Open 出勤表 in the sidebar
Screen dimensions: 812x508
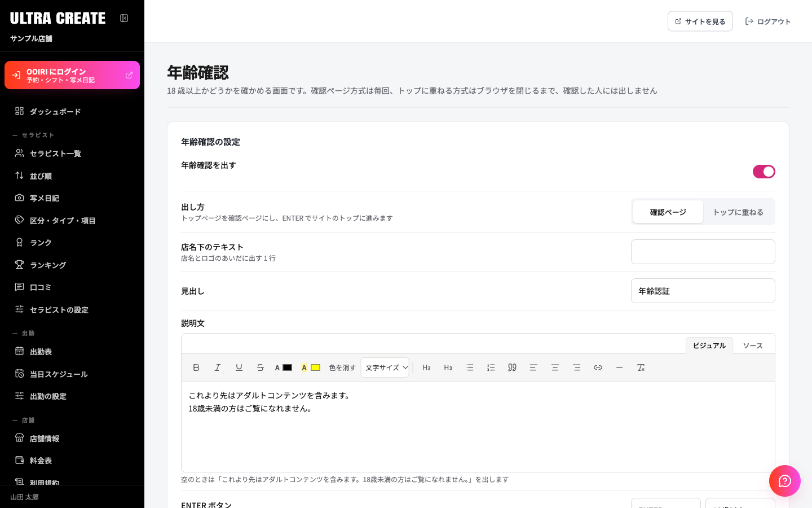coord(72,352)
